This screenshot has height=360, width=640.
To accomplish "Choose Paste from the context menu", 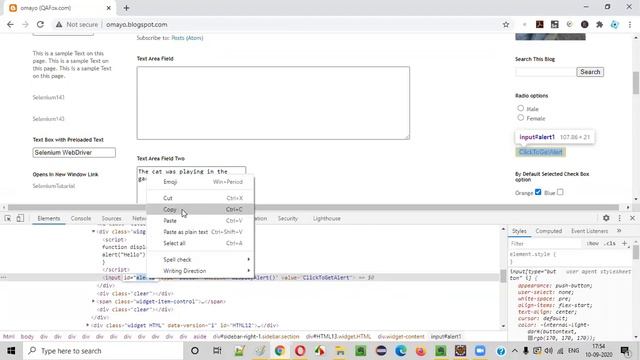I will click(x=200, y=221).
